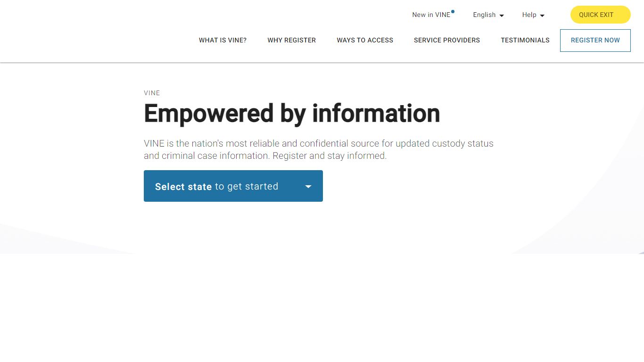Open the Help dropdown menu
644x362 pixels.
pyautogui.click(x=533, y=15)
